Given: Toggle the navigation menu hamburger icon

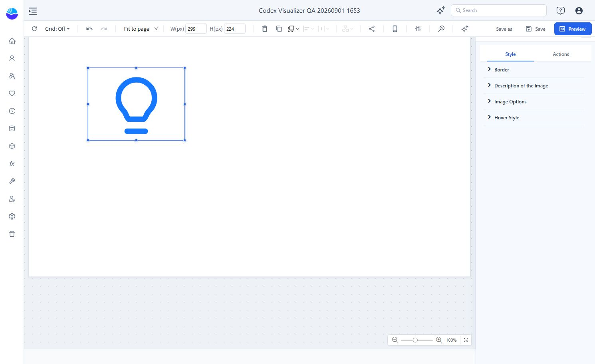Looking at the screenshot, I should 33,11.
